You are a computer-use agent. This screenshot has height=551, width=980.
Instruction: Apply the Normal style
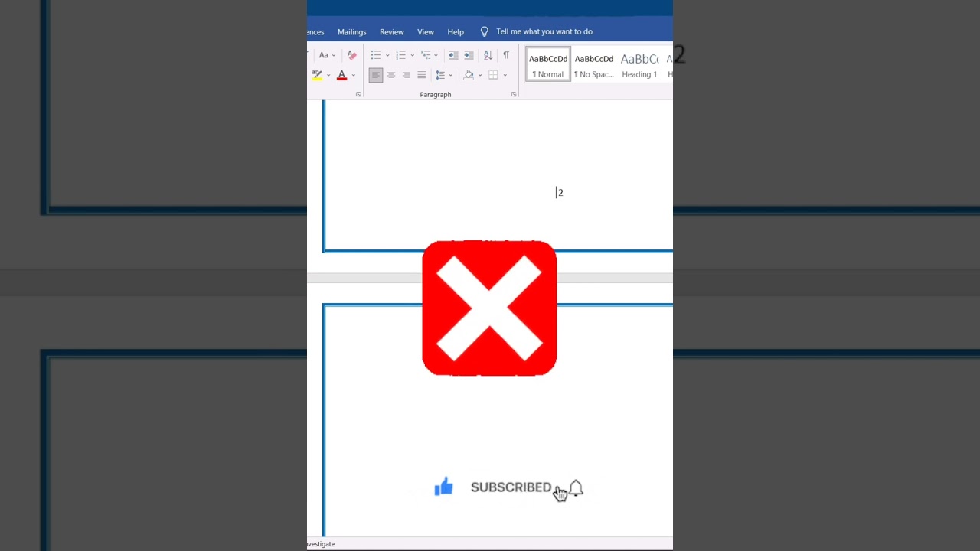click(548, 65)
